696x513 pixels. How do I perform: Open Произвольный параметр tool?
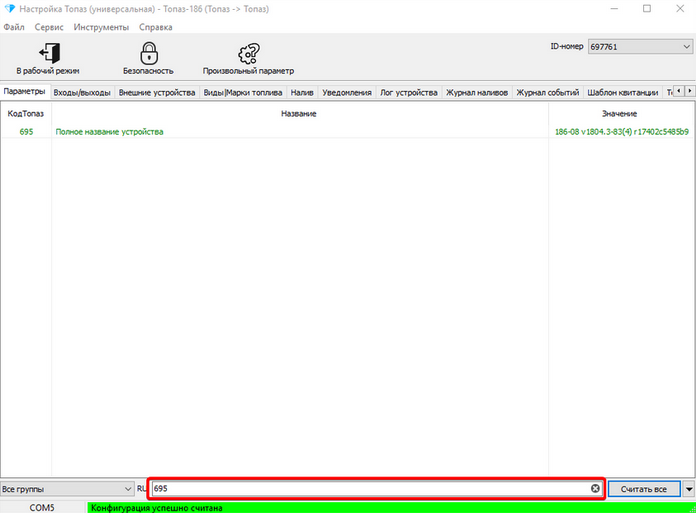pyautogui.click(x=248, y=59)
